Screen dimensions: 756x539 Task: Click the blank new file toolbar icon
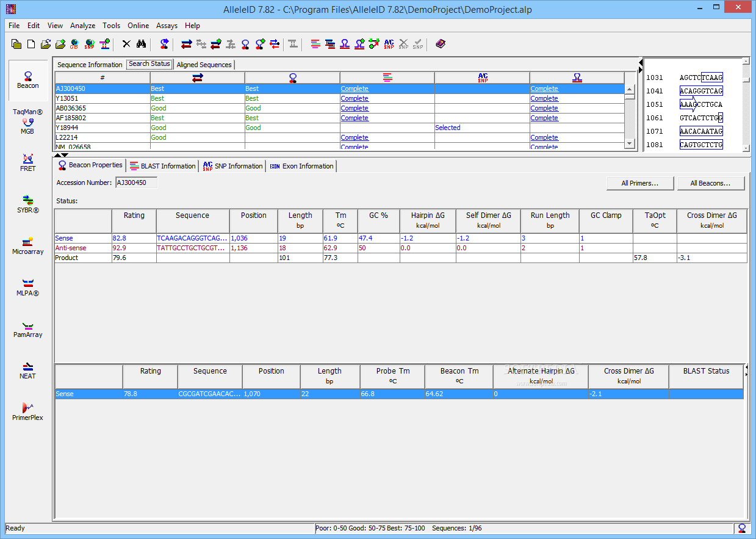click(31, 44)
